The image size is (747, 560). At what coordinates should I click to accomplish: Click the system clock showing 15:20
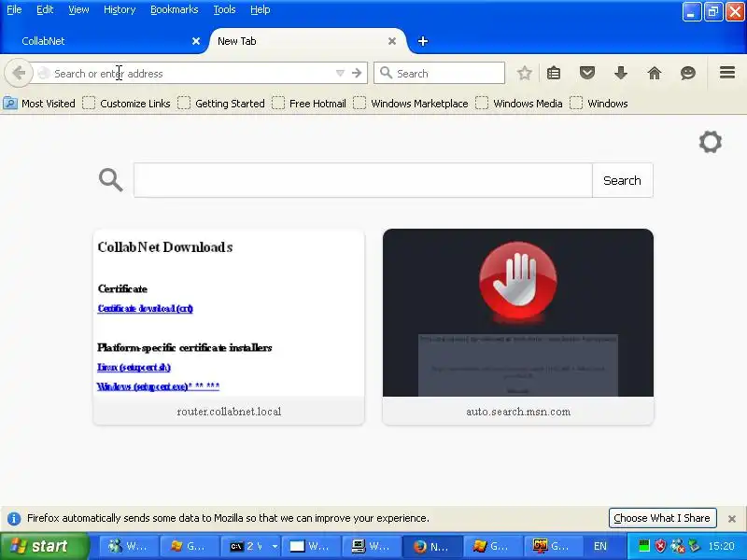[x=721, y=546]
